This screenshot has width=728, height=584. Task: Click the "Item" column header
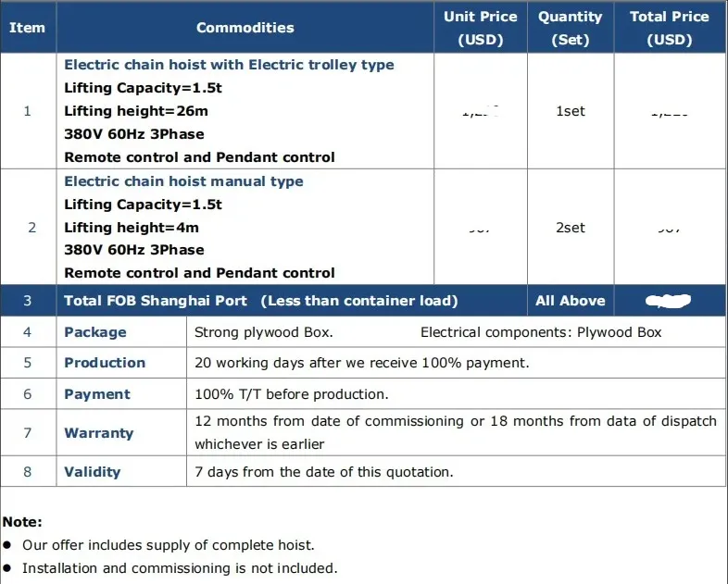(x=27, y=28)
